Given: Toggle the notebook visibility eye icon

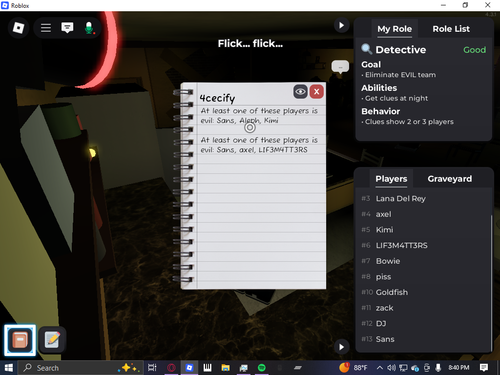Looking at the screenshot, I should point(300,92).
